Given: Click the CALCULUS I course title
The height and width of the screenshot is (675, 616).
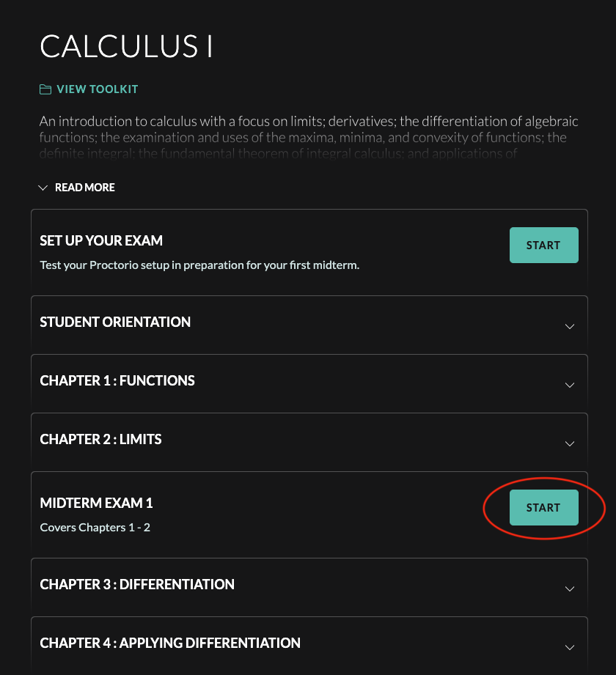Looking at the screenshot, I should 126,47.
